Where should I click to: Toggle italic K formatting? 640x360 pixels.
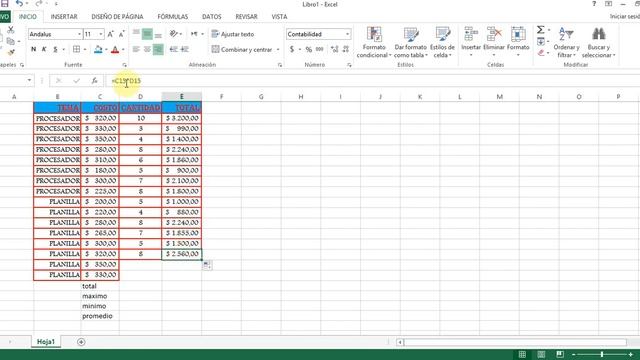pos(44,49)
